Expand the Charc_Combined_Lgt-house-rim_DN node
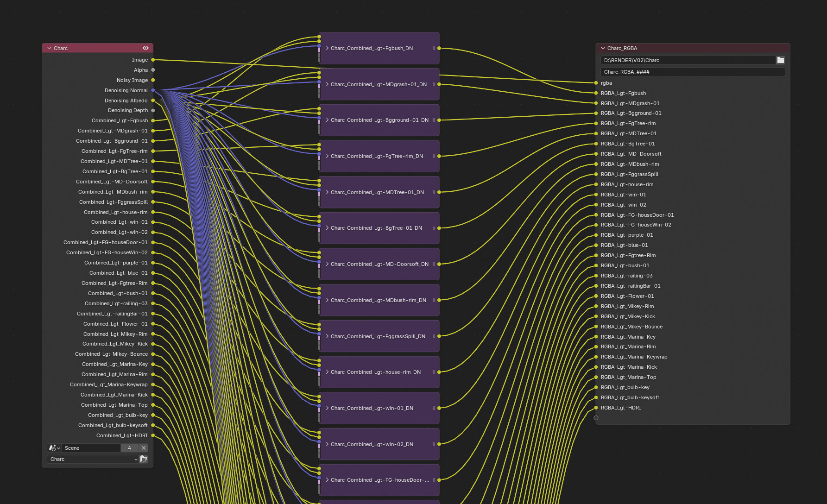 [327, 372]
